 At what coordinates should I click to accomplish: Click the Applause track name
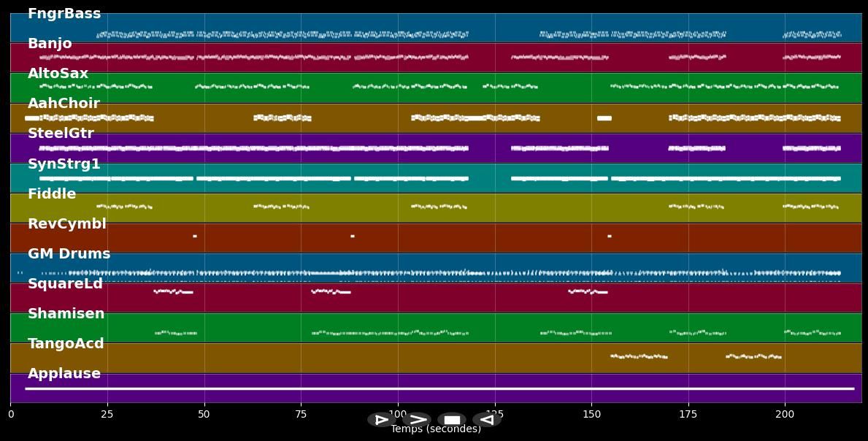point(64,374)
